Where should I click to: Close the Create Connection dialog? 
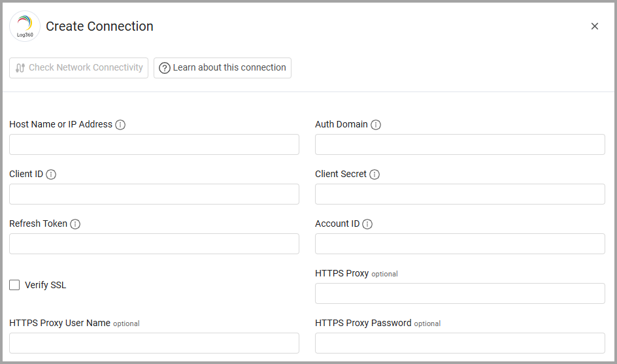tap(595, 26)
